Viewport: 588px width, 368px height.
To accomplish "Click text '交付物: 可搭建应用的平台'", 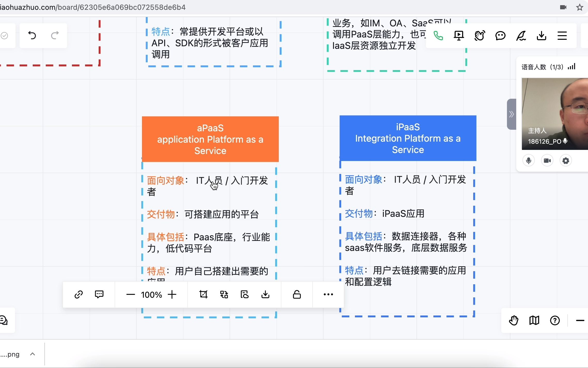I will [x=203, y=214].
